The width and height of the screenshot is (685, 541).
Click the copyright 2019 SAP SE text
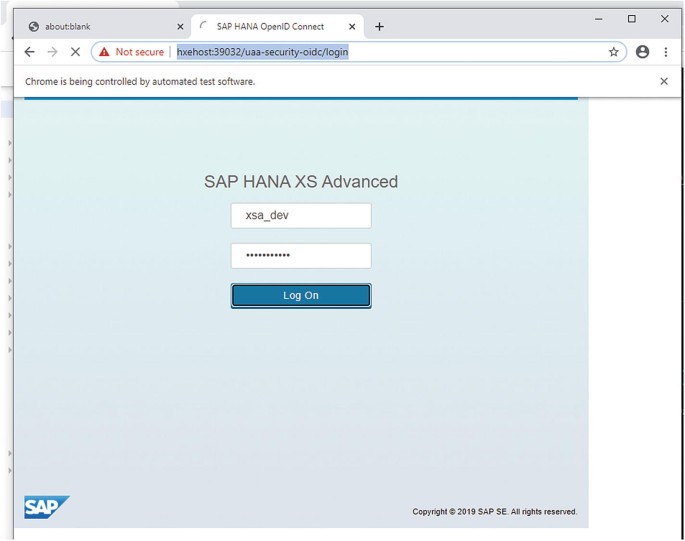pyautogui.click(x=495, y=512)
